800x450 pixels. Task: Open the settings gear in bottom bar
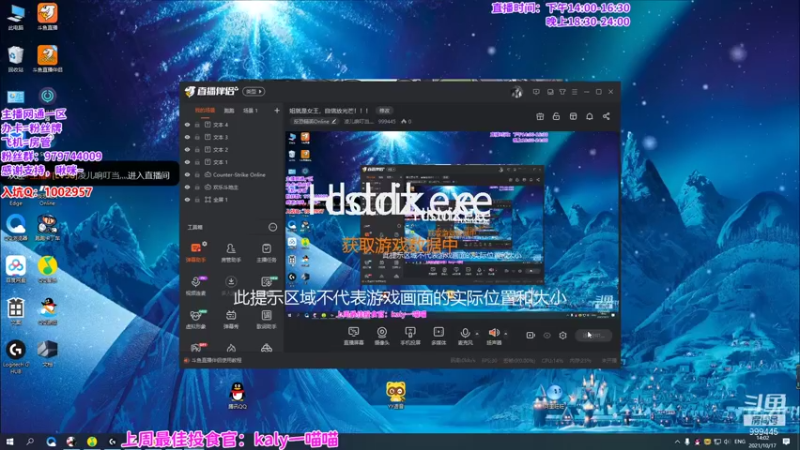click(563, 335)
